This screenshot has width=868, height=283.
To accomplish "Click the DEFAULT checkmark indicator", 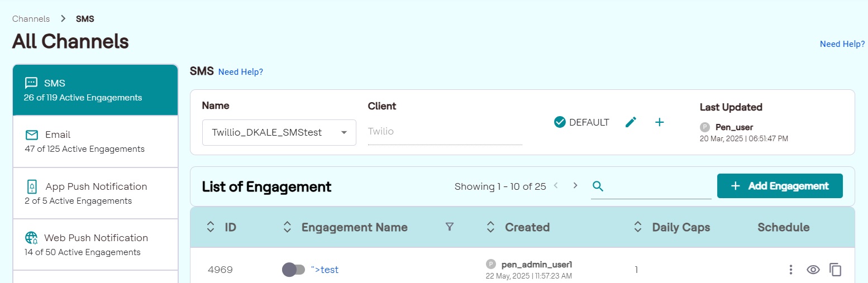I will pyautogui.click(x=560, y=122).
